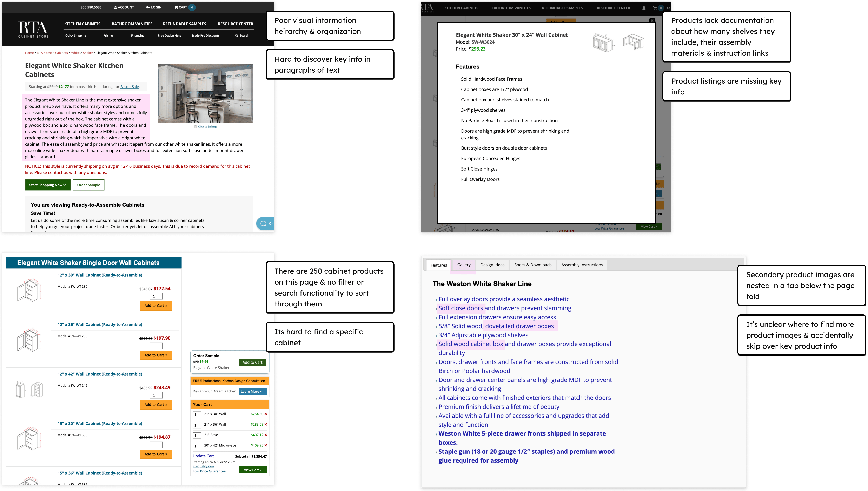Click cart quantity field for 21" Base
Screen dimensions: 868x491
(197, 435)
